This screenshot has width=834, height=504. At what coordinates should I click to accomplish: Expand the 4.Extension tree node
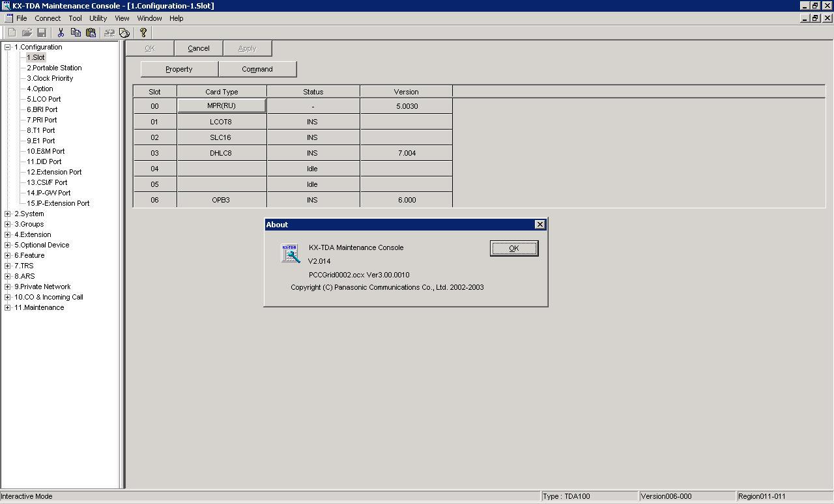tap(8, 234)
